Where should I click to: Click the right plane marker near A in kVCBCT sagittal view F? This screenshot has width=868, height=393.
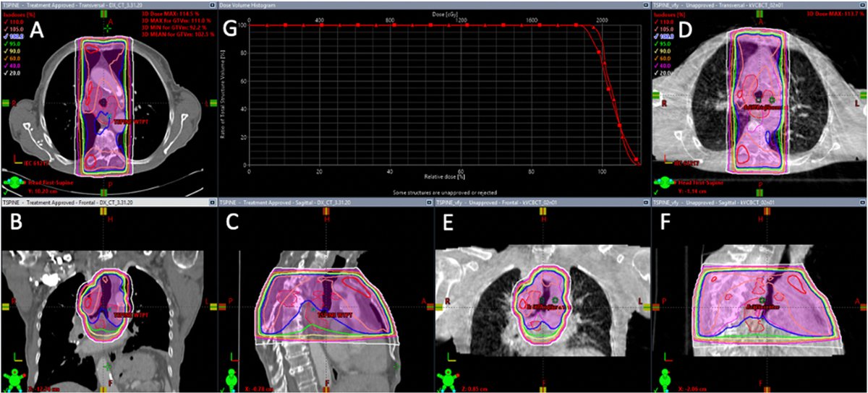[x=864, y=306]
